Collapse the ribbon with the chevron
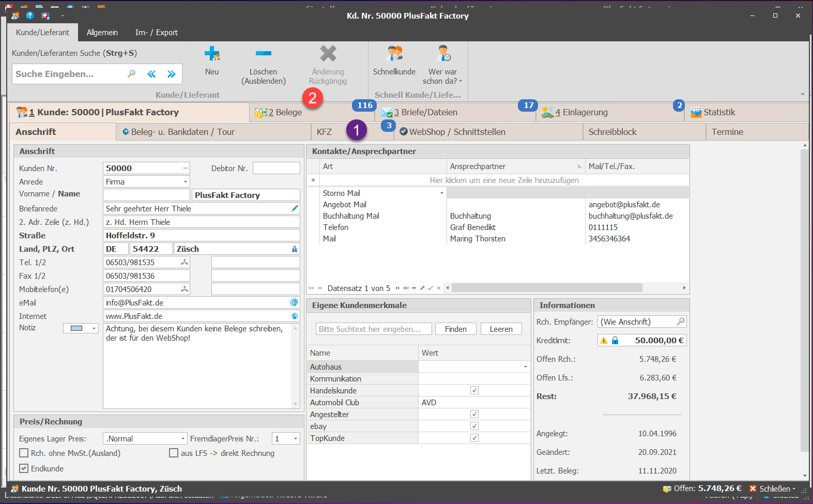 (802, 94)
